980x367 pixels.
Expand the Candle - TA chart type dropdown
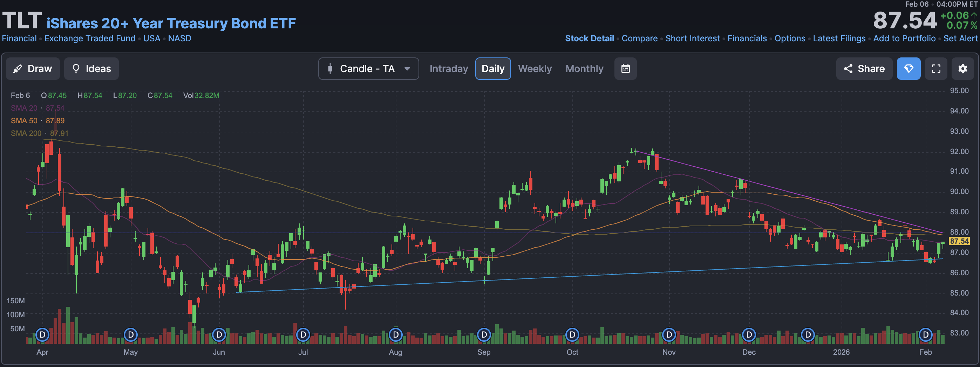(x=368, y=69)
